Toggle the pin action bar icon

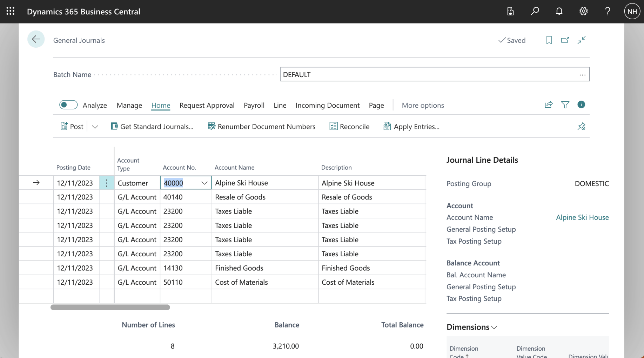point(581,127)
